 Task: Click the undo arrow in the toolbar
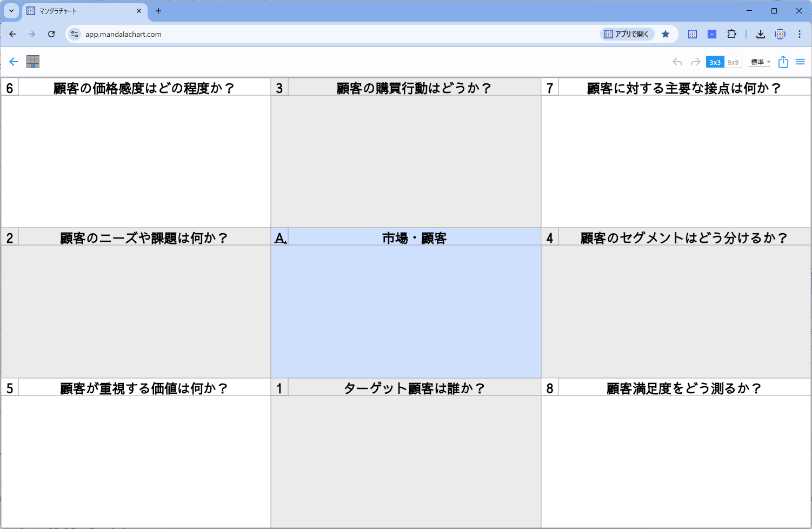[x=677, y=62]
